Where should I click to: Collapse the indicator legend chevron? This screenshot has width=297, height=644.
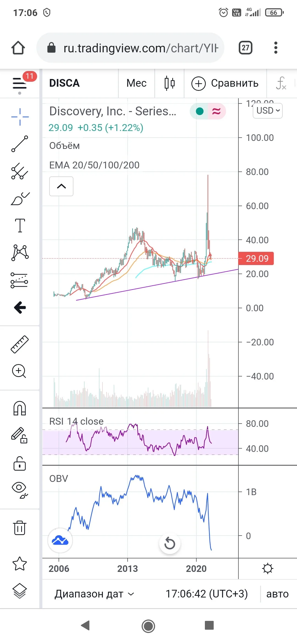pyautogui.click(x=61, y=186)
